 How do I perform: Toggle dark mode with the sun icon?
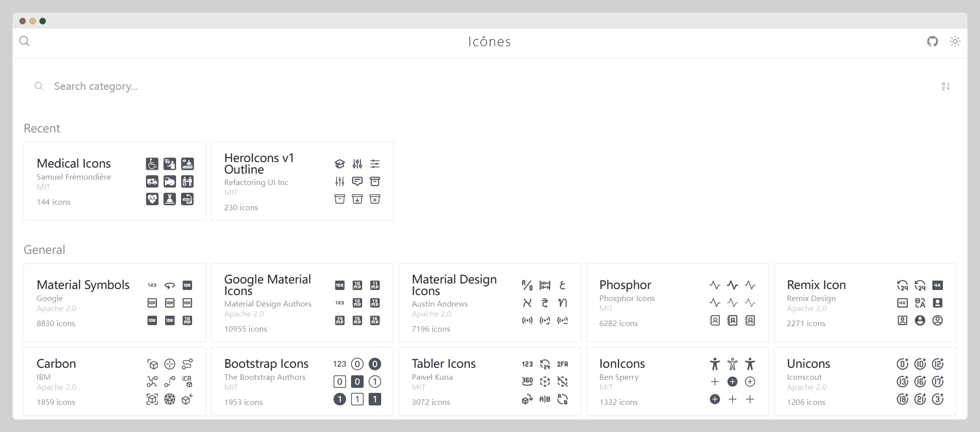pos(955,42)
